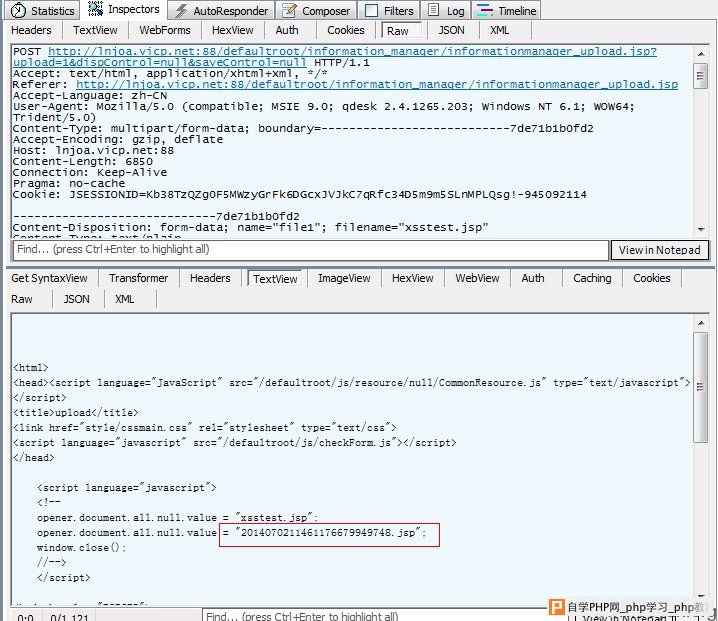Open the Timeline tab

(x=506, y=11)
